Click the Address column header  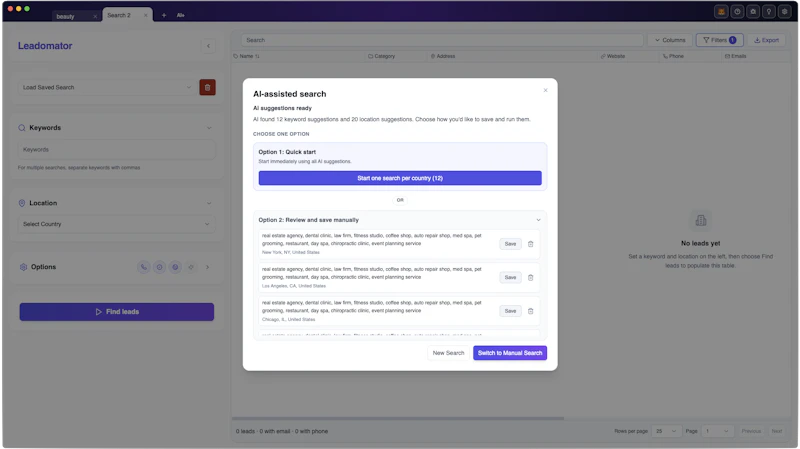443,56
